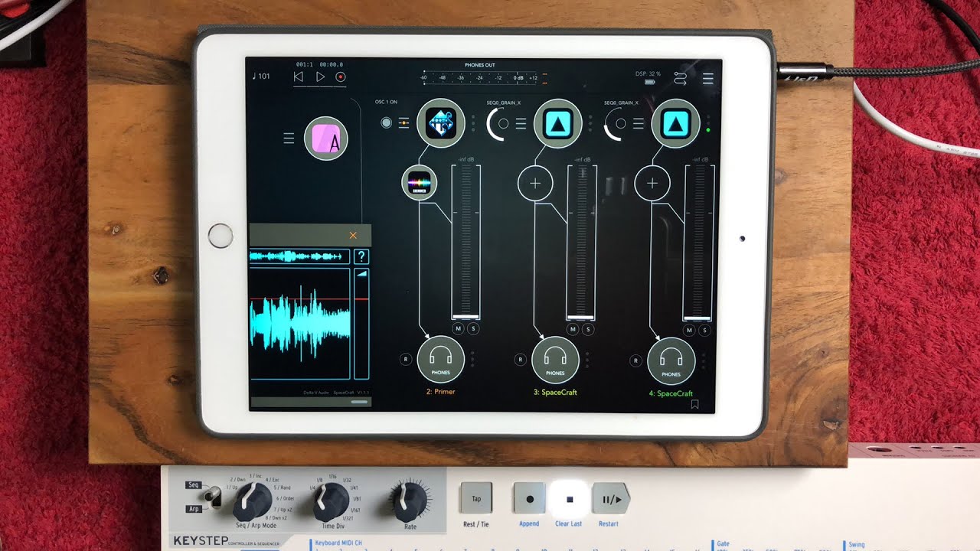
Task: Open SpaceCraft node icon on channel 4
Action: click(x=675, y=123)
